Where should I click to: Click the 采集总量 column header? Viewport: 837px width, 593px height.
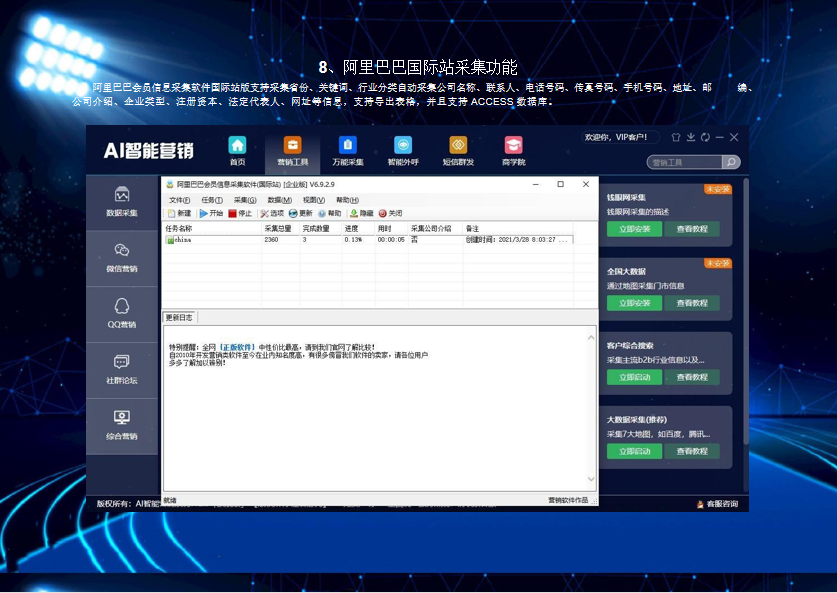click(x=281, y=228)
